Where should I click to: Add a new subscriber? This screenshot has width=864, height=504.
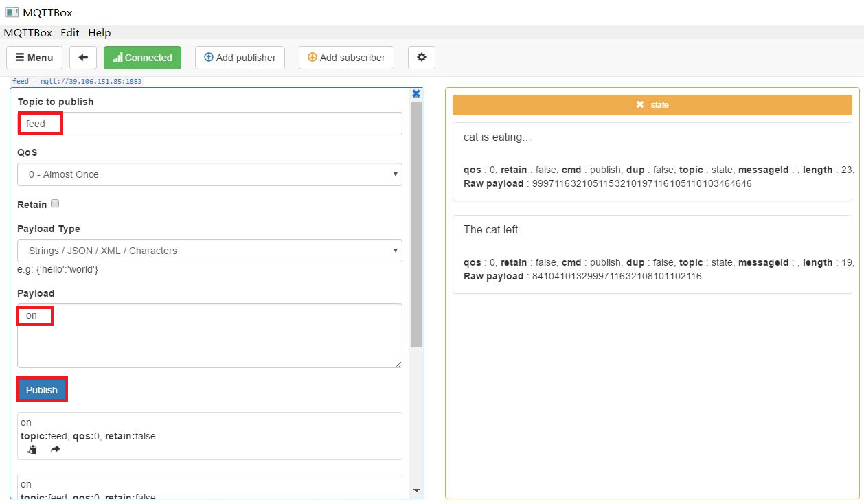(346, 58)
